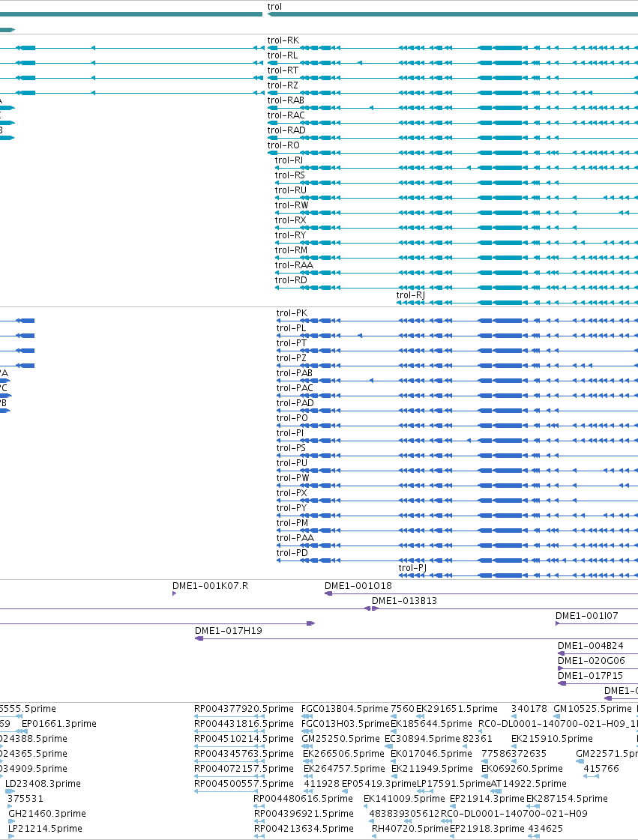This screenshot has height=840, width=638.
Task: Click transcript trol-RAA label
Action: point(294,265)
